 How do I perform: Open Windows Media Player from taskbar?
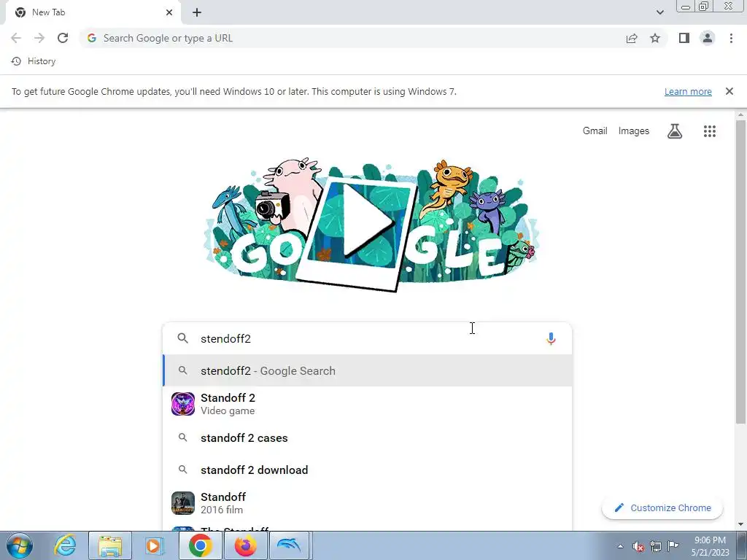pos(154,545)
